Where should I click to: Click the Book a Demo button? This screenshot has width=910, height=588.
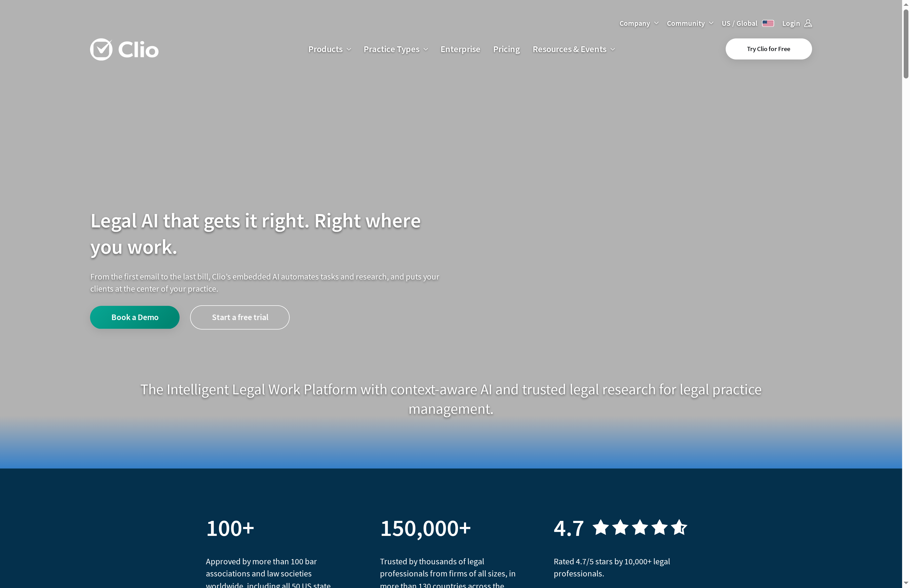point(134,317)
